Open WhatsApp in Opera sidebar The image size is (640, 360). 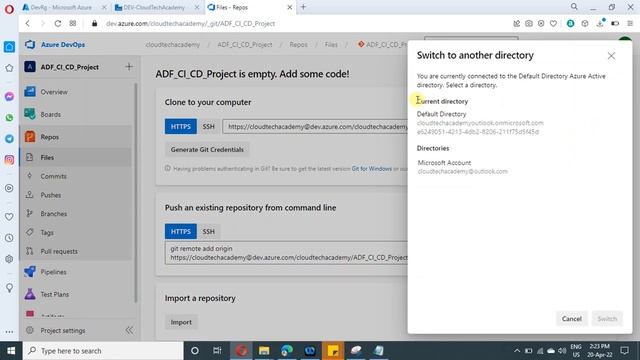coord(9,118)
